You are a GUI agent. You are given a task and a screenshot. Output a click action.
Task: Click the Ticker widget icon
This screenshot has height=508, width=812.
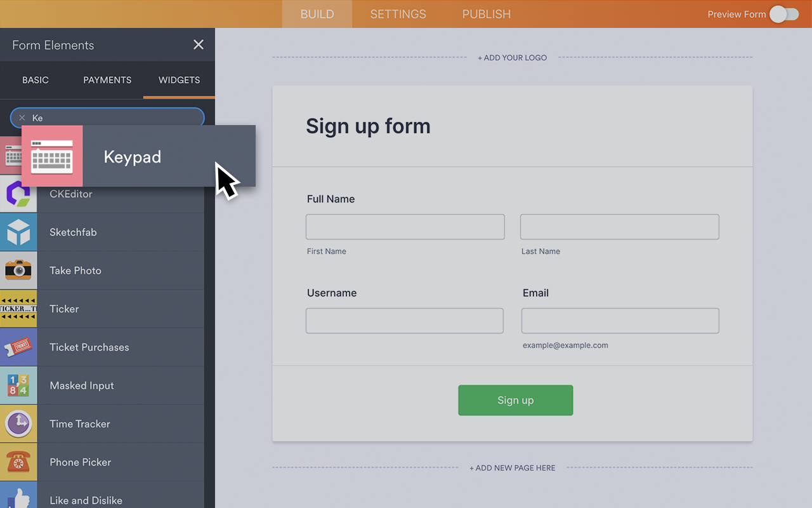pyautogui.click(x=18, y=309)
